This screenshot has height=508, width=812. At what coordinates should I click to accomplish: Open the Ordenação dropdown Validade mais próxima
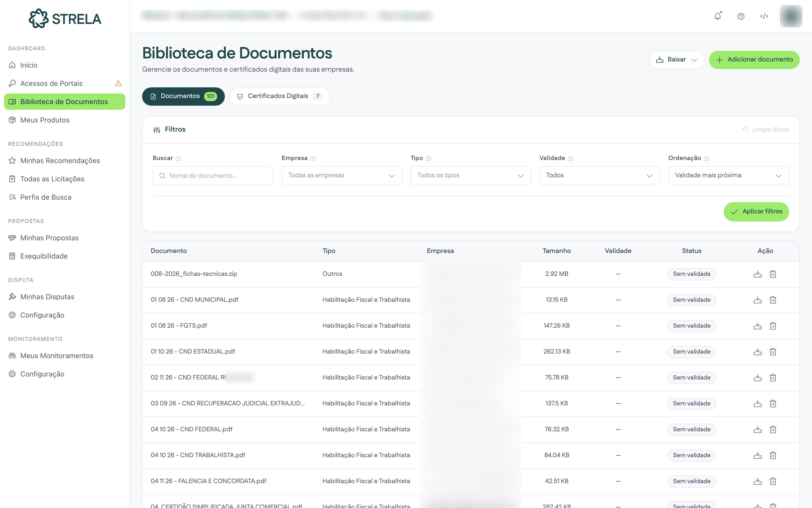[x=728, y=175]
